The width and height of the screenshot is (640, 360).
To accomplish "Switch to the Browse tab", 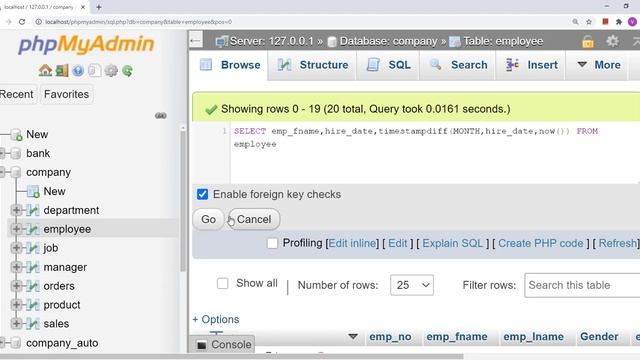I will click(x=230, y=65).
